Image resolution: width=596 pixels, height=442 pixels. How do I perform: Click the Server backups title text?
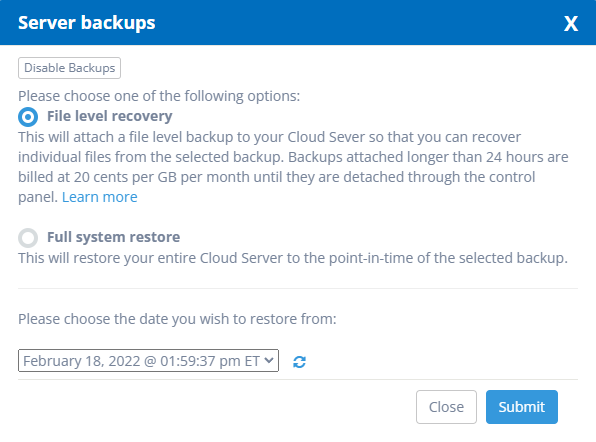tap(87, 23)
